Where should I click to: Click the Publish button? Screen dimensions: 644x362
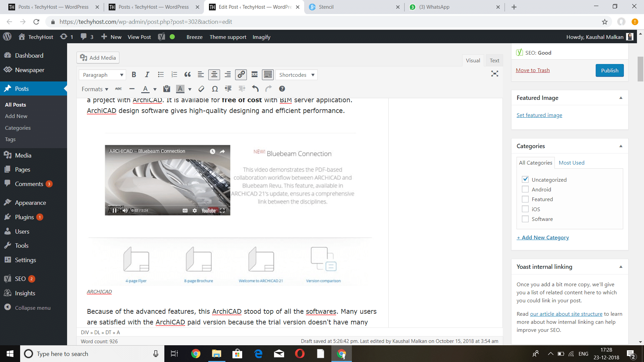click(x=609, y=70)
